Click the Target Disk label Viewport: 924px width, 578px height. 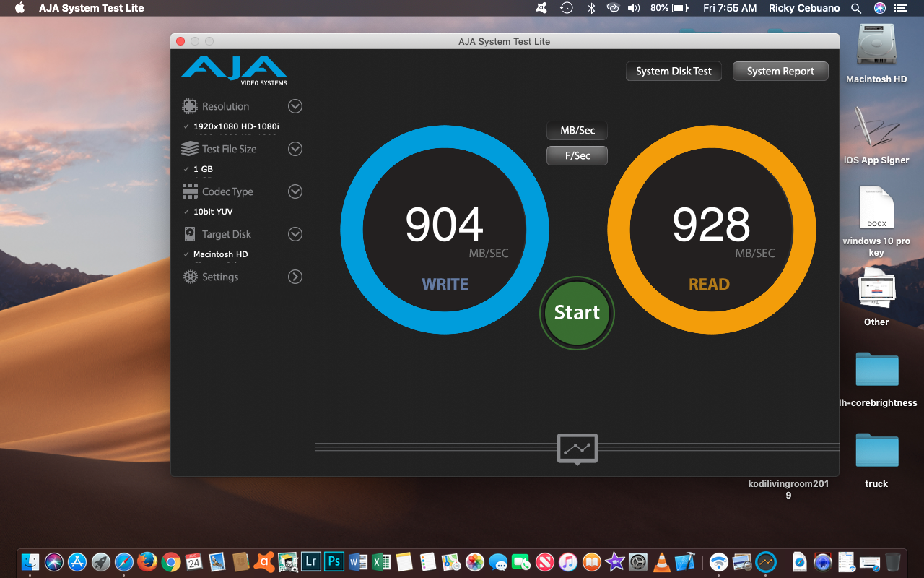coord(227,234)
